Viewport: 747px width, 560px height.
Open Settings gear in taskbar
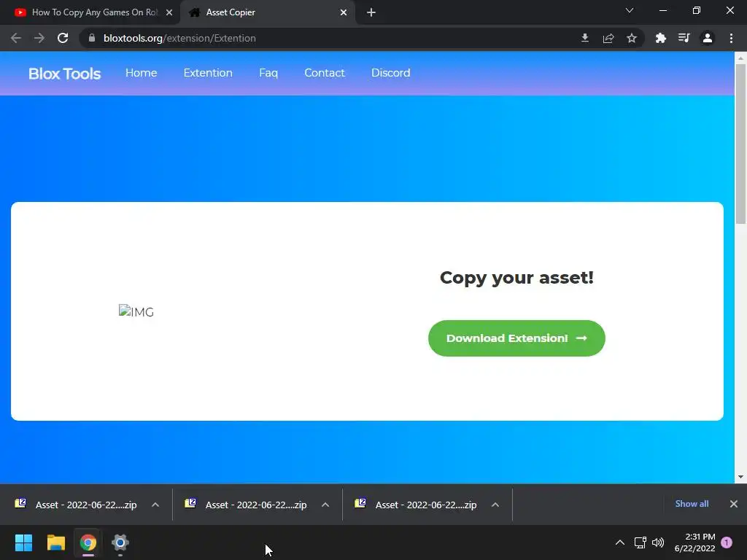click(120, 542)
